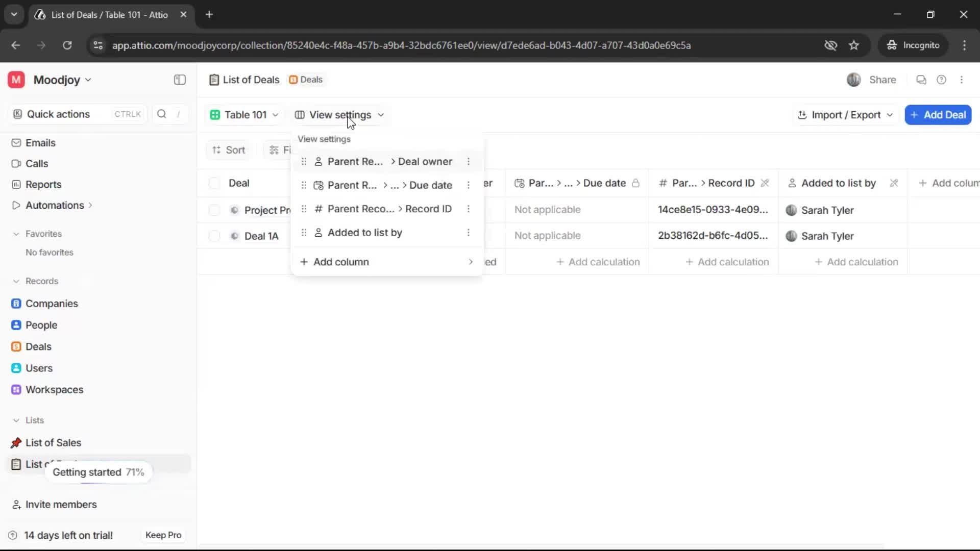Expand the Import / Export menu

point(845,115)
